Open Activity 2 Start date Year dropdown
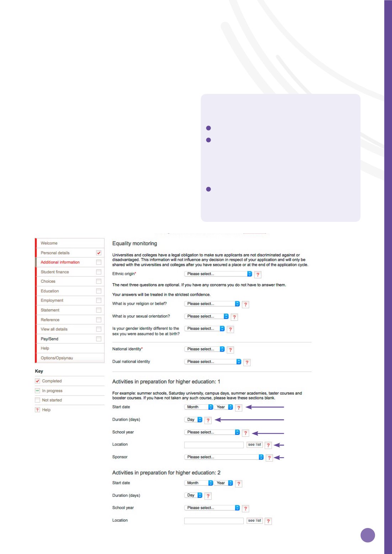 click(223, 483)
